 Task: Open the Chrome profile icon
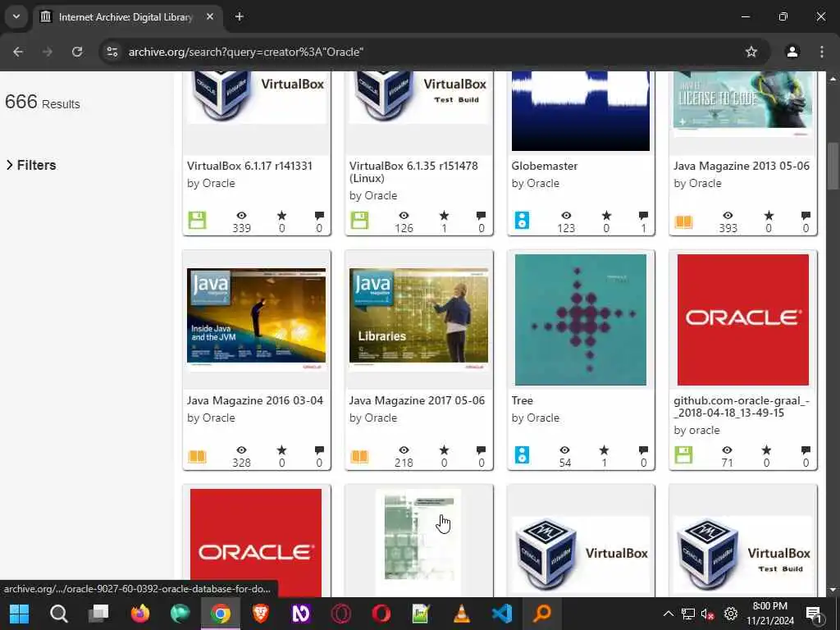(792, 52)
